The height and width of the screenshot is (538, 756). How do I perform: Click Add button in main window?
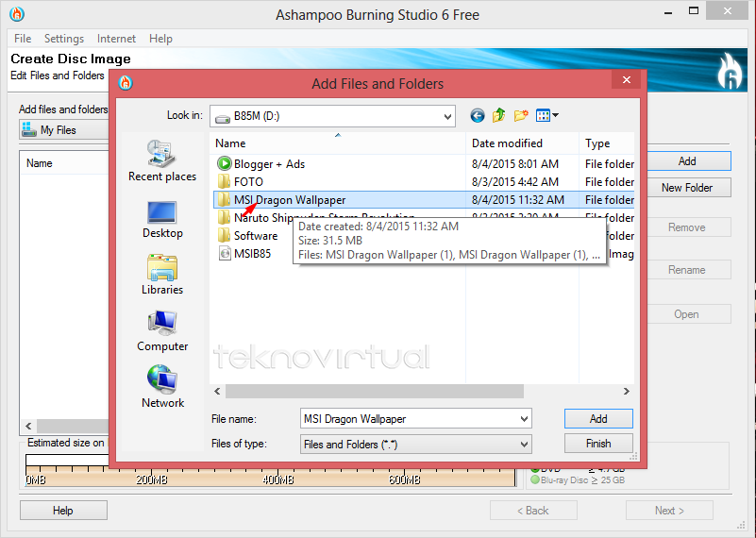tap(688, 161)
